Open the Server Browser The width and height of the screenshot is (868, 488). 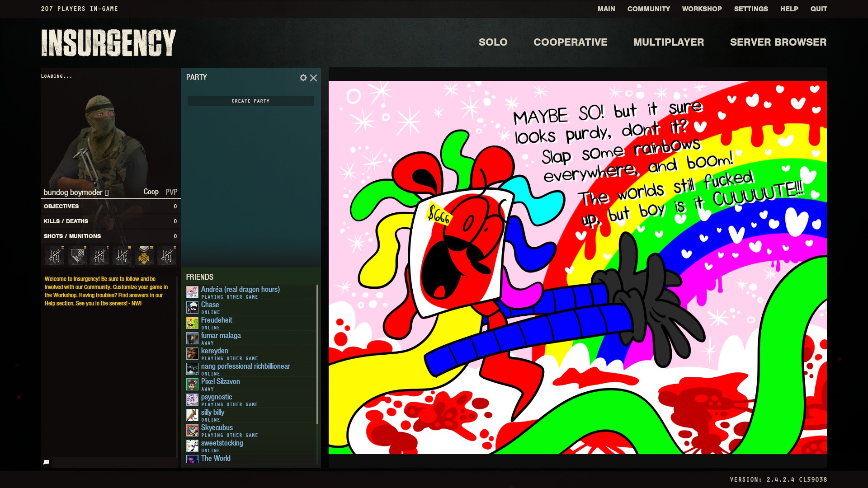pos(778,42)
